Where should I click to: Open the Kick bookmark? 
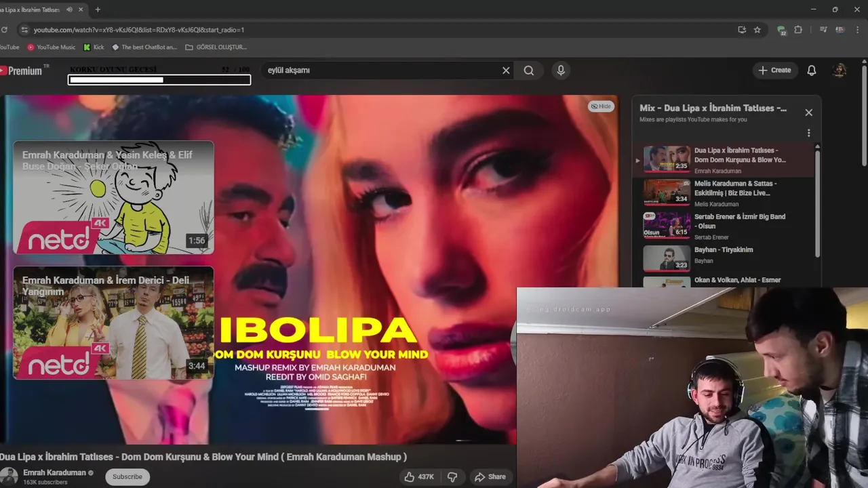pyautogui.click(x=94, y=47)
